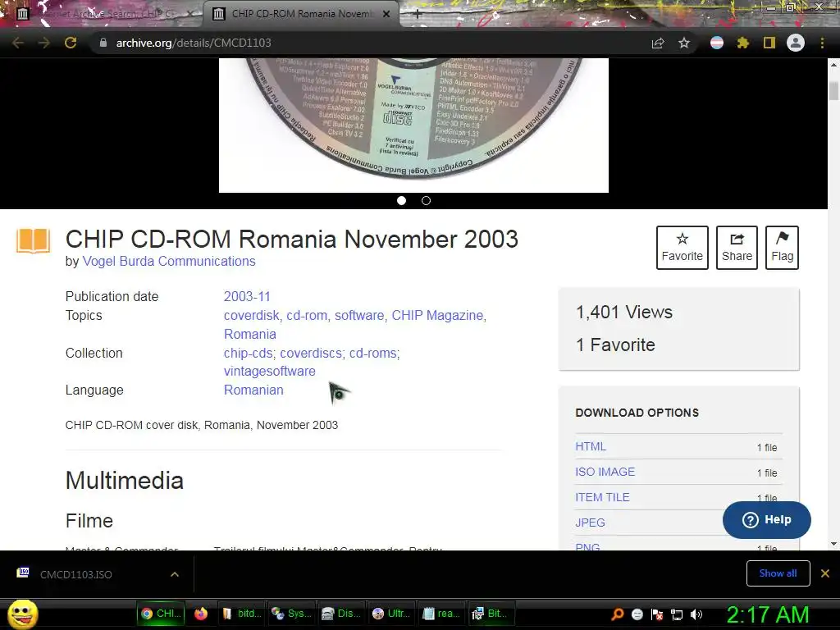Switch to the Ultr... taskbar window
This screenshot has height=630, width=840.
click(x=390, y=614)
